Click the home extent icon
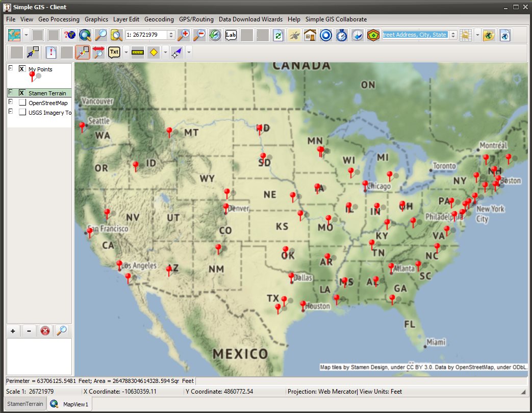 pos(309,35)
